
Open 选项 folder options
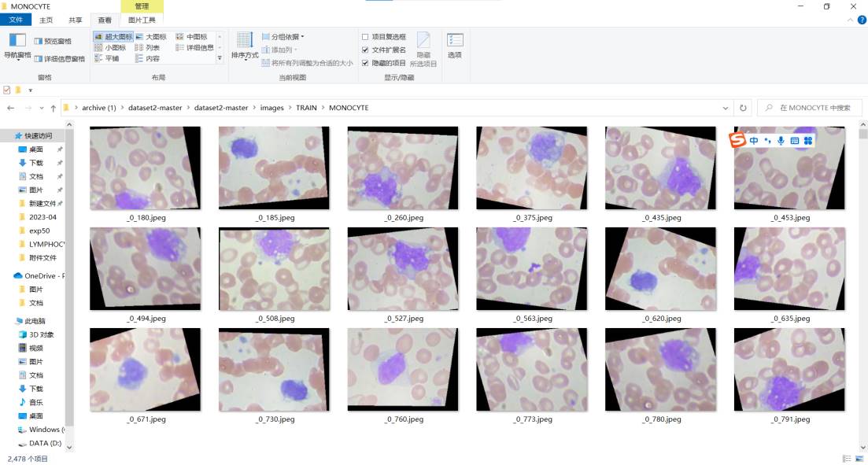pos(455,46)
